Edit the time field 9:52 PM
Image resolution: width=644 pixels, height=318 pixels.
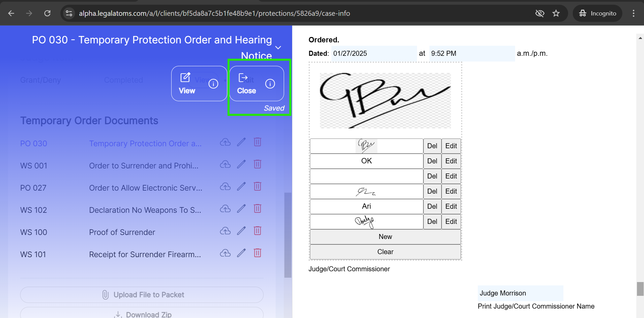pyautogui.click(x=472, y=53)
